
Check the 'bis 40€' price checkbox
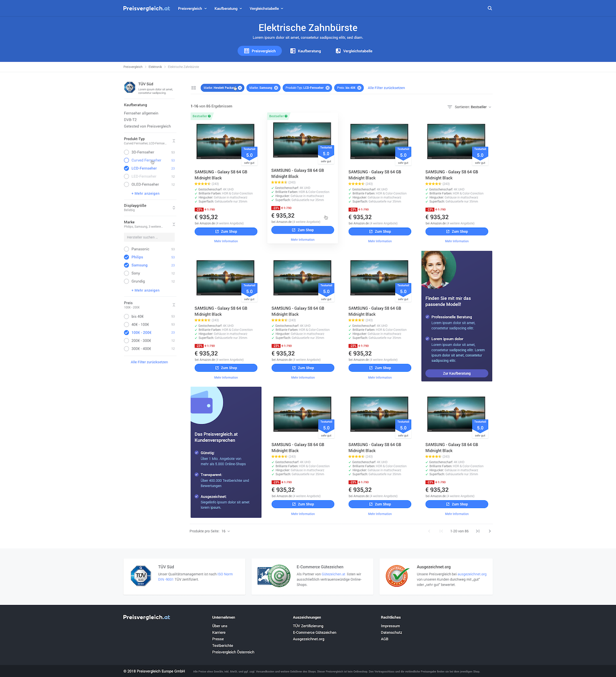pyautogui.click(x=127, y=316)
